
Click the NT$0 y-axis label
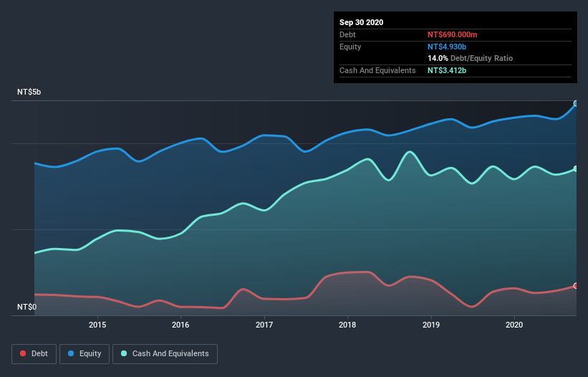tap(27, 307)
